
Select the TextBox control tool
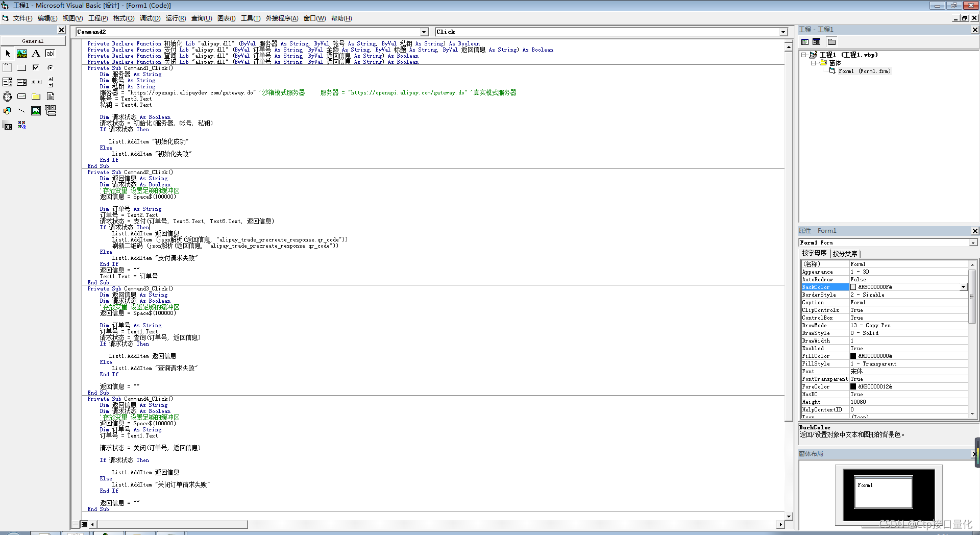coord(50,54)
